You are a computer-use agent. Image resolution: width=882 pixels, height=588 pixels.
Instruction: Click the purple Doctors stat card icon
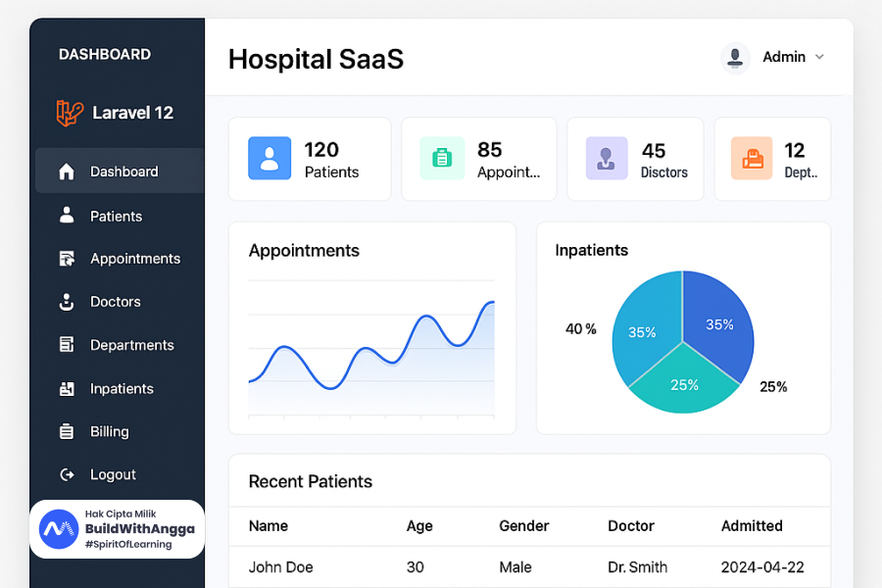[x=607, y=158]
